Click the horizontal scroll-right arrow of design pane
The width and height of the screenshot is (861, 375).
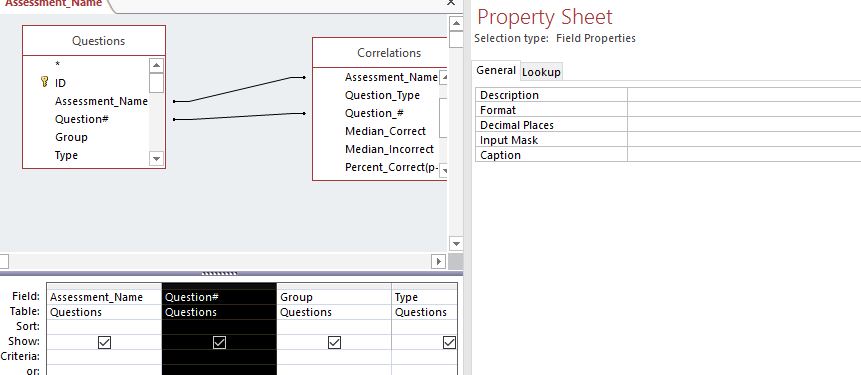(x=438, y=261)
